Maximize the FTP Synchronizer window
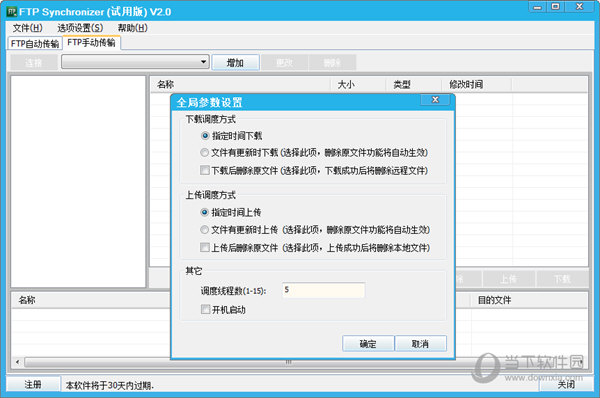Screen dimensions: 600x398 click(556, 7)
